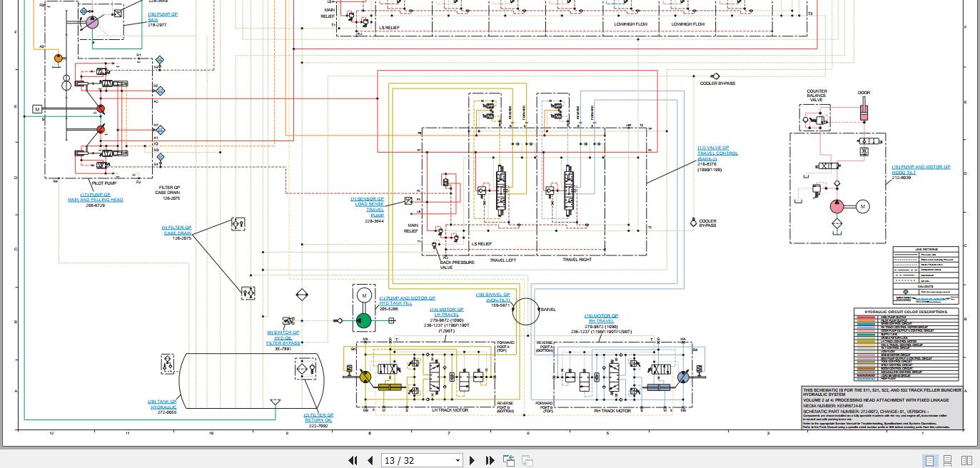The image size is (980, 468).
Task: Click the (2) FILTER GP RETURN OIL link
Action: [x=317, y=417]
